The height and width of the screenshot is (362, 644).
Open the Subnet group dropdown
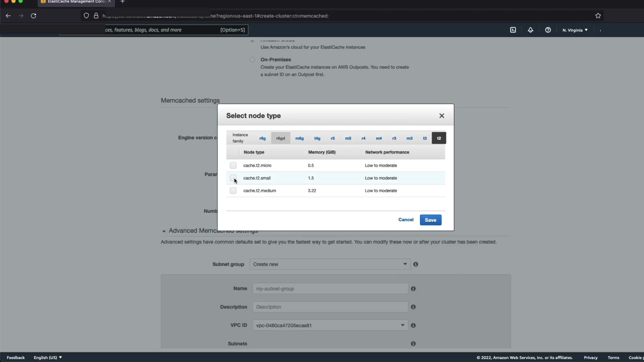click(330, 264)
